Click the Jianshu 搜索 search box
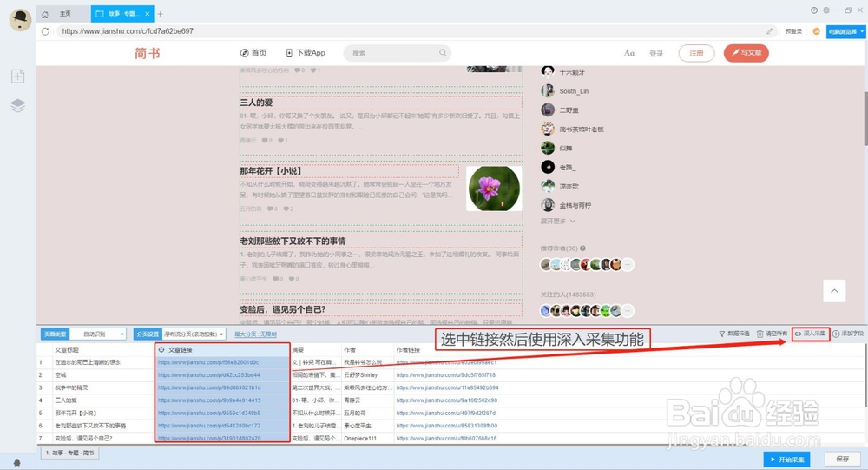Image resolution: width=868 pixels, height=470 pixels. coord(397,53)
